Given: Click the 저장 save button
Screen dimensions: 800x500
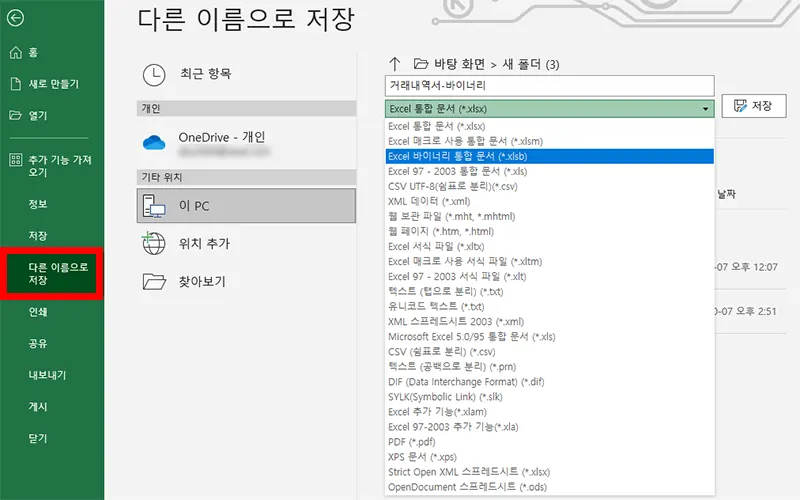Looking at the screenshot, I should (754, 106).
